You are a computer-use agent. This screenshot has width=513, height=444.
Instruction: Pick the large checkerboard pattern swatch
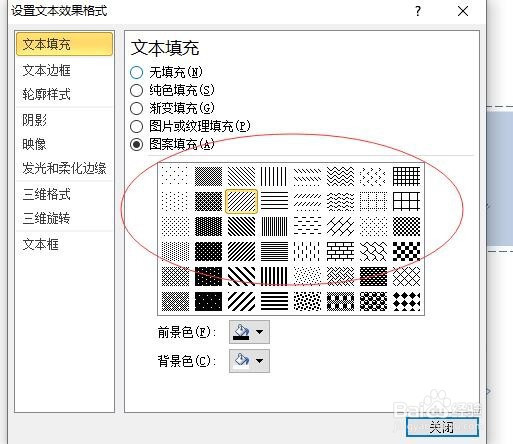pyautogui.click(x=406, y=251)
